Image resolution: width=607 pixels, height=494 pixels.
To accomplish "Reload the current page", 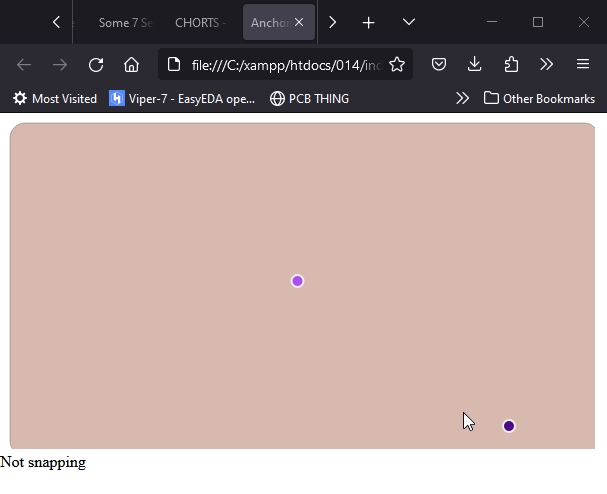I will click(96, 64).
